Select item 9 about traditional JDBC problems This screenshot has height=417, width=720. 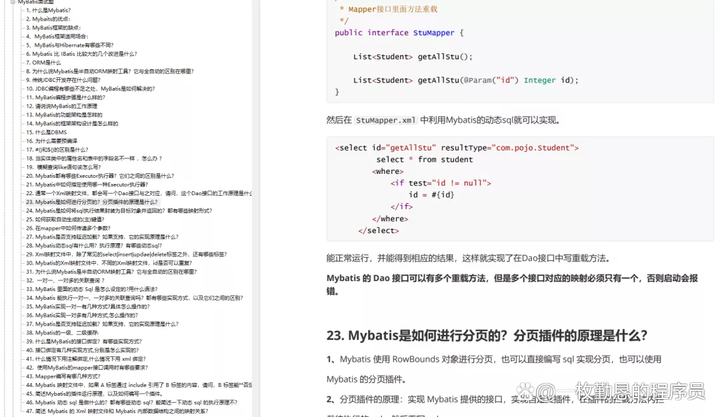click(63, 80)
